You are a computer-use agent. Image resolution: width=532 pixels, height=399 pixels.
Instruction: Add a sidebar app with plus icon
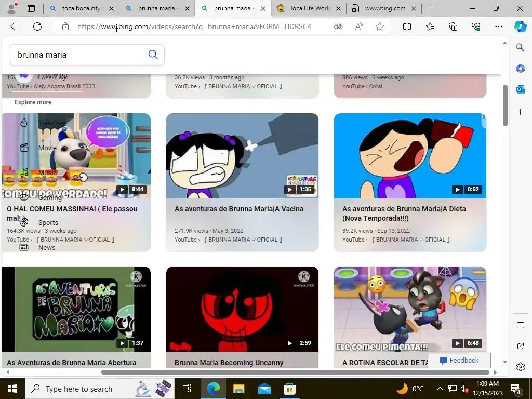[520, 112]
